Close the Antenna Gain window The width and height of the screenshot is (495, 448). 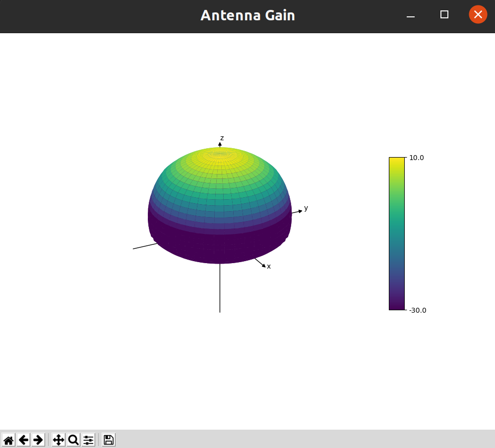(x=478, y=15)
